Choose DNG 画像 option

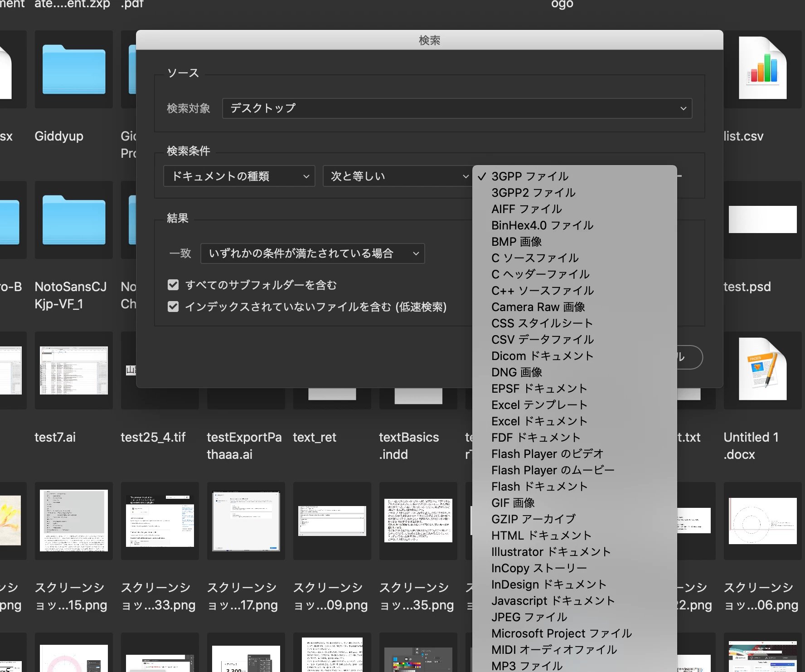575,372
